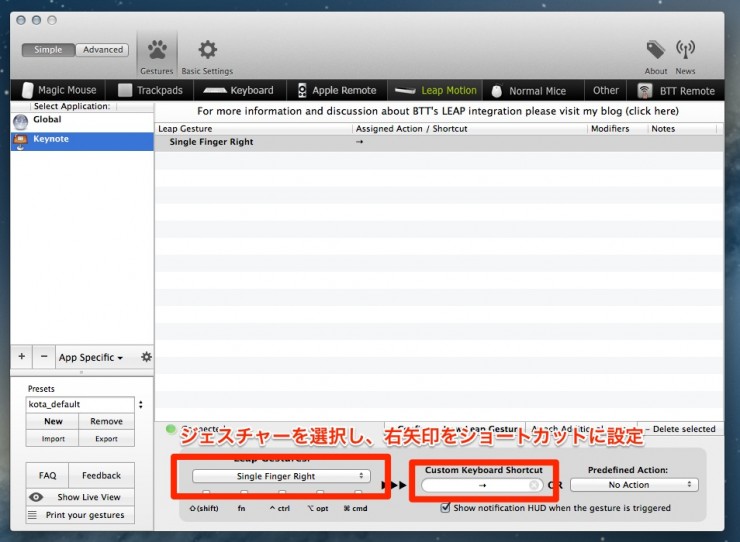740x542 pixels.
Task: Open the App Specific dropdown
Action: 91,357
